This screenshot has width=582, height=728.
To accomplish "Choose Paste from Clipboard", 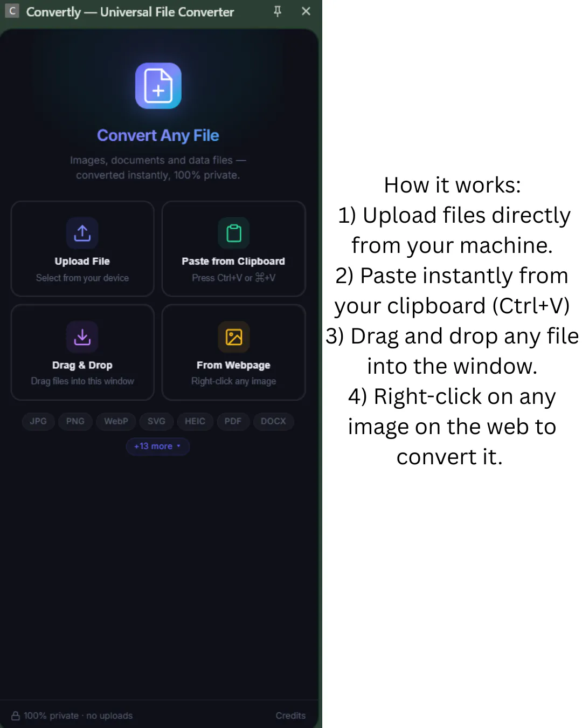I will coord(233,249).
